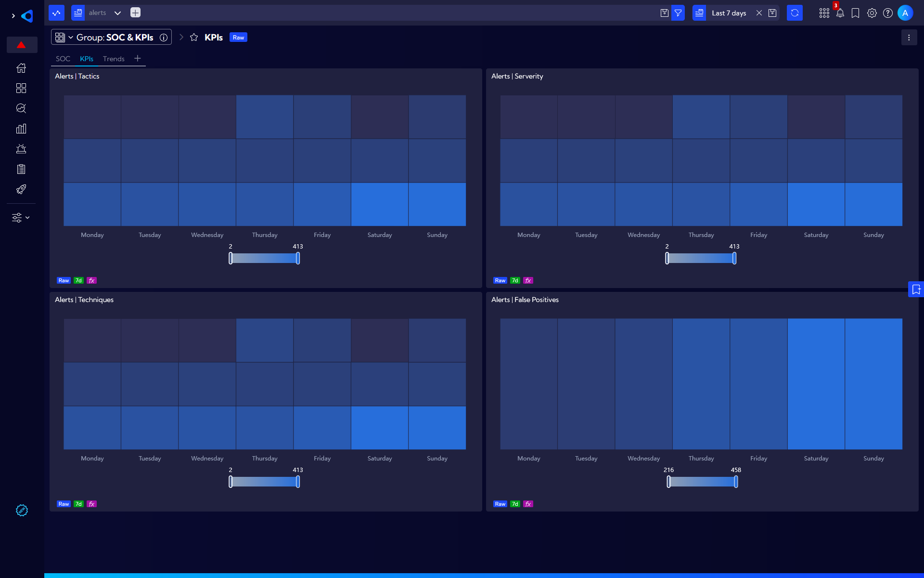Click the bar chart icon in sidebar
Screen dimensions: 924x578
21,129
